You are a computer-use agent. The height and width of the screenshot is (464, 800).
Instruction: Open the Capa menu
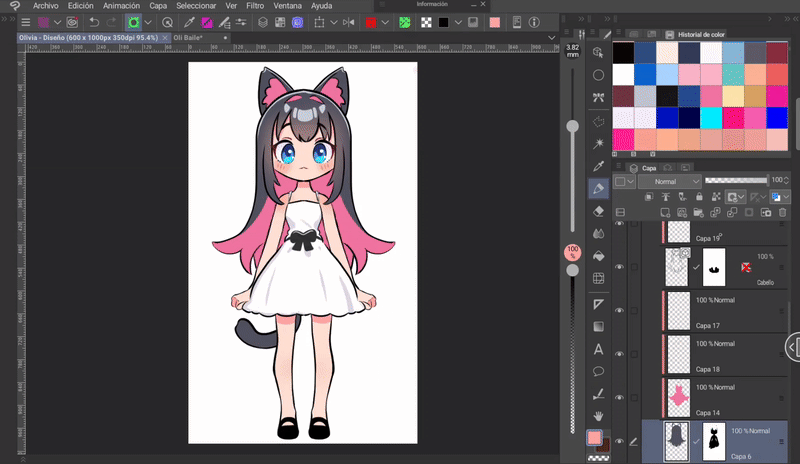(158, 6)
